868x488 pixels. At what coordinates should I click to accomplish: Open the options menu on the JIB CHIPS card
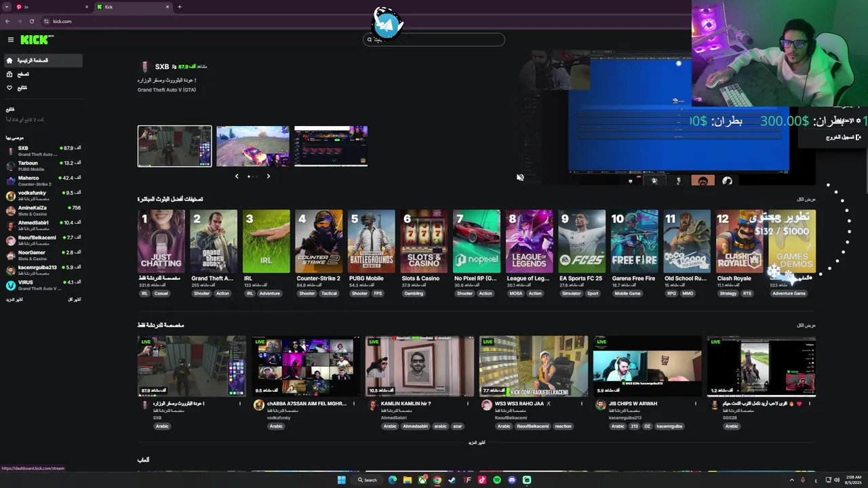click(696, 403)
